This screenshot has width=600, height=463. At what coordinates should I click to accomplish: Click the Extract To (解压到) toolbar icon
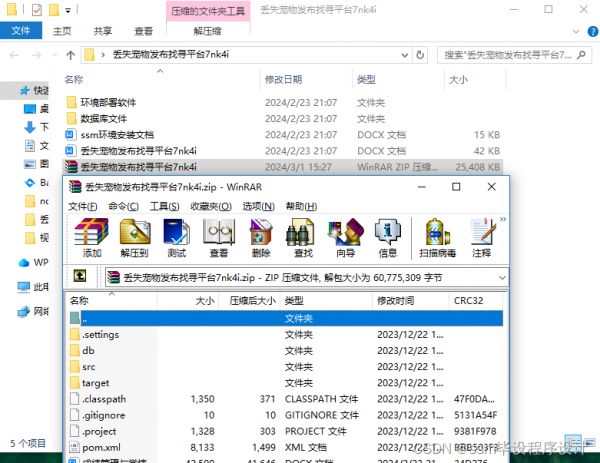134,237
